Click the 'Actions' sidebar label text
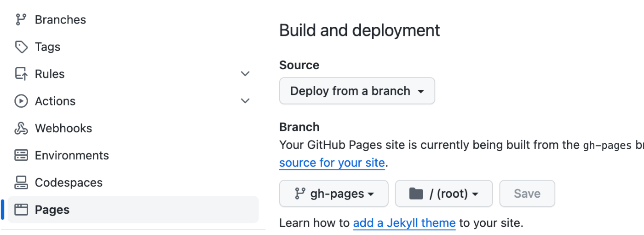Screen dimensions: 644x235 click(x=55, y=101)
